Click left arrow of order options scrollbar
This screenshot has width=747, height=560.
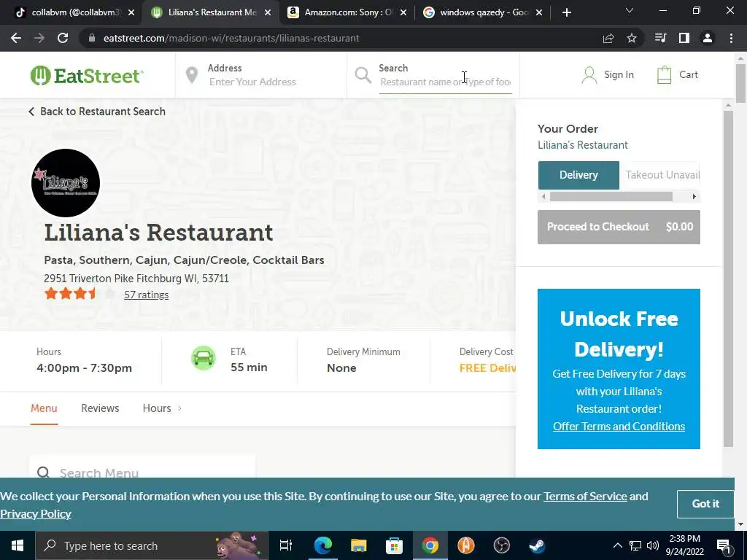[x=543, y=197]
